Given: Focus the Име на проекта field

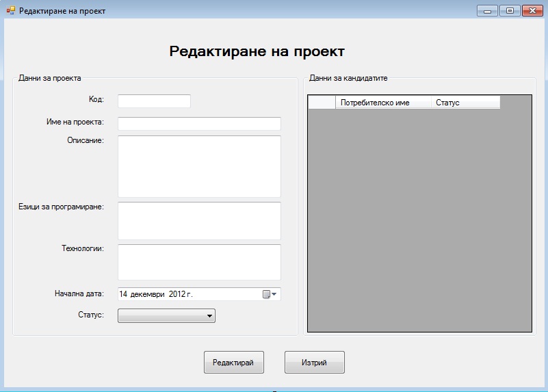Looking at the screenshot, I should point(199,124).
